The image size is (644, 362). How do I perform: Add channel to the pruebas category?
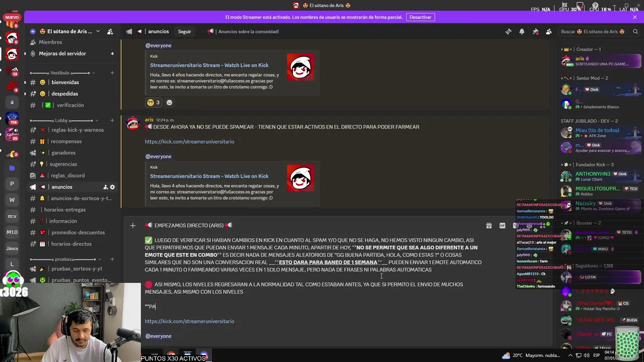[x=112, y=259]
